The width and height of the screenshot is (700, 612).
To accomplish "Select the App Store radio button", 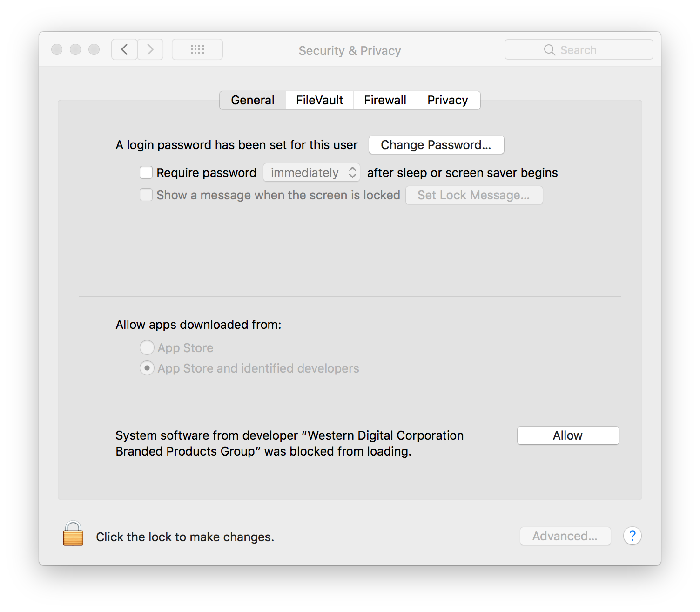I will [x=147, y=347].
